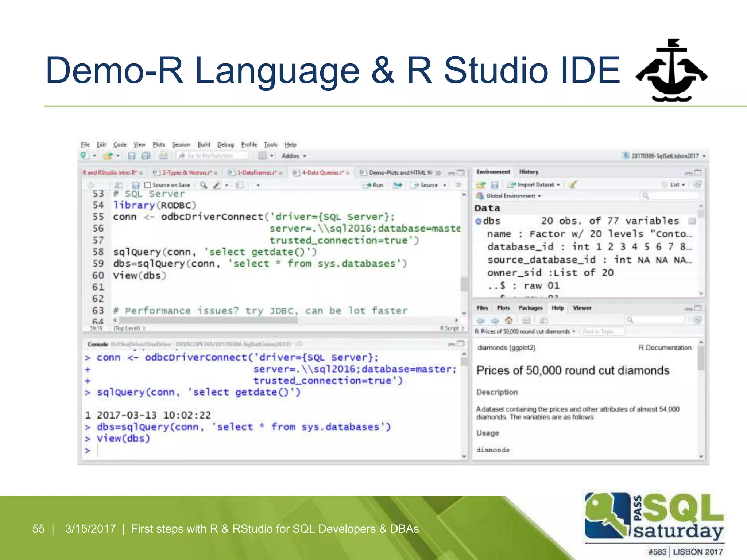Load workspace icon in Environment pane
Viewport: 747px width, 560px height.
[x=481, y=185]
